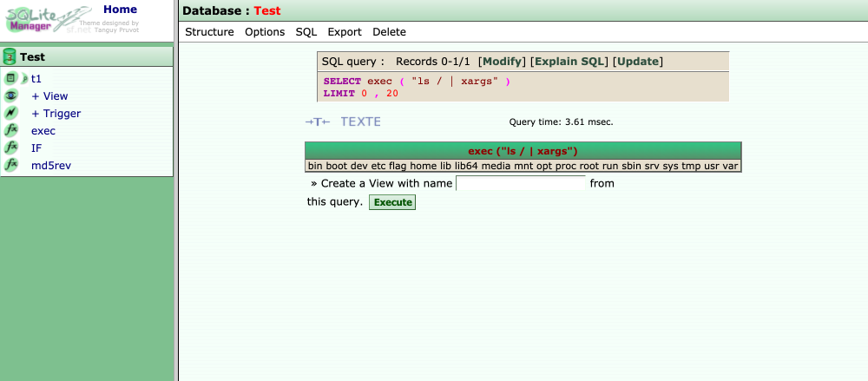Open the exec function
Image resolution: width=868 pixels, height=381 pixels.
pyautogui.click(x=43, y=131)
